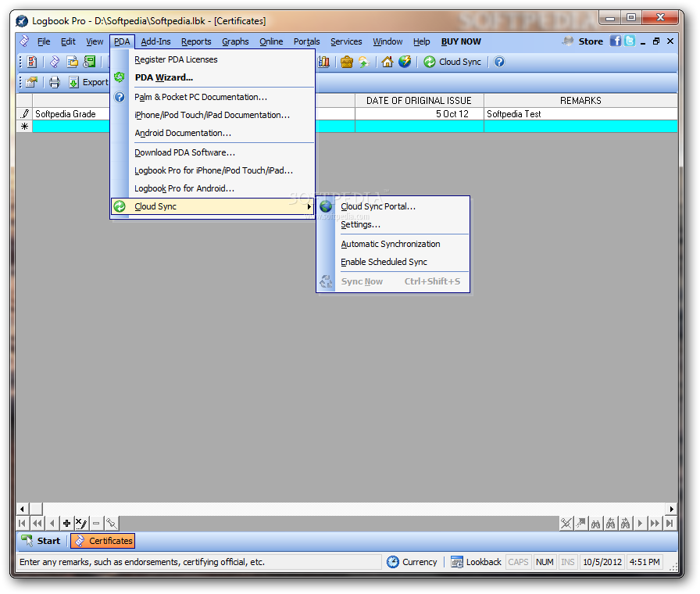This screenshot has width=700, height=594.
Task: Go to next page double-arrow navigation button
Action: (x=655, y=523)
